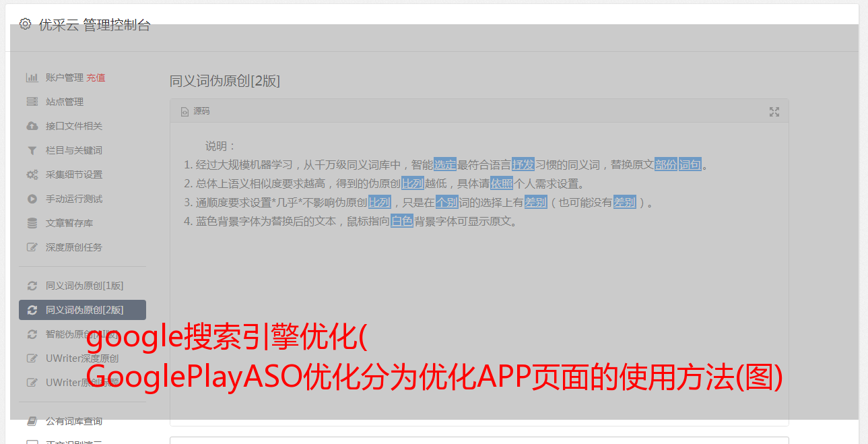Image resolution: width=868 pixels, height=444 pixels.
Task: Click the highlighted word 词句
Action: click(x=690, y=164)
